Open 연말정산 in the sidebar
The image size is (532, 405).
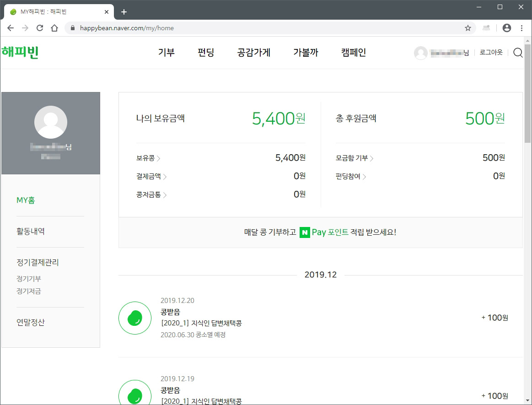[x=31, y=323]
